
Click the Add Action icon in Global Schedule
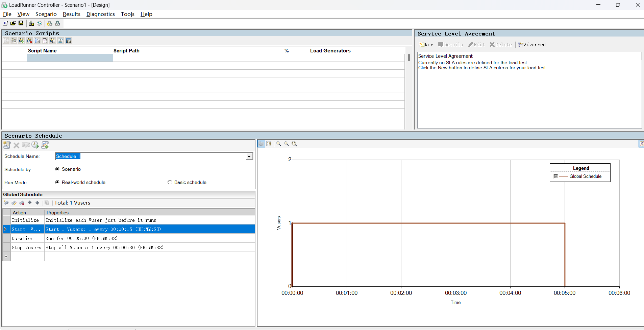click(6, 203)
